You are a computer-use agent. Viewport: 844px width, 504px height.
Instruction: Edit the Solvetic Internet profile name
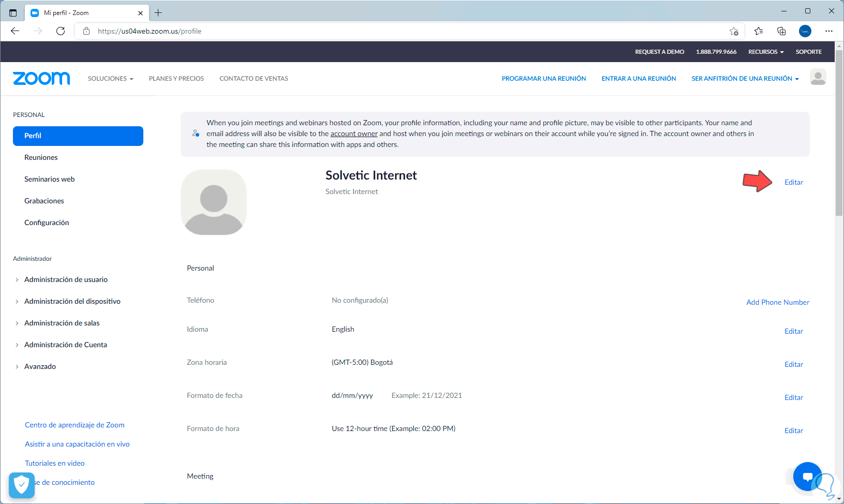pyautogui.click(x=794, y=182)
